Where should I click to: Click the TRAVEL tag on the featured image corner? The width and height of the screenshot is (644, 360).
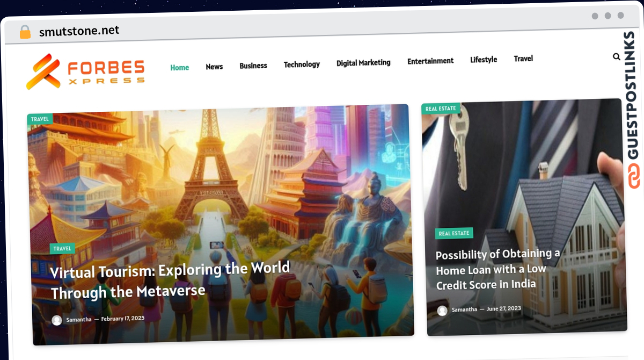pyautogui.click(x=40, y=119)
